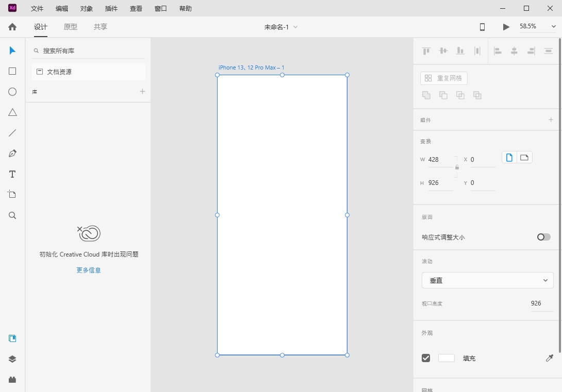The height and width of the screenshot is (392, 562).
Task: Start desktop preview with play button
Action: point(506,27)
